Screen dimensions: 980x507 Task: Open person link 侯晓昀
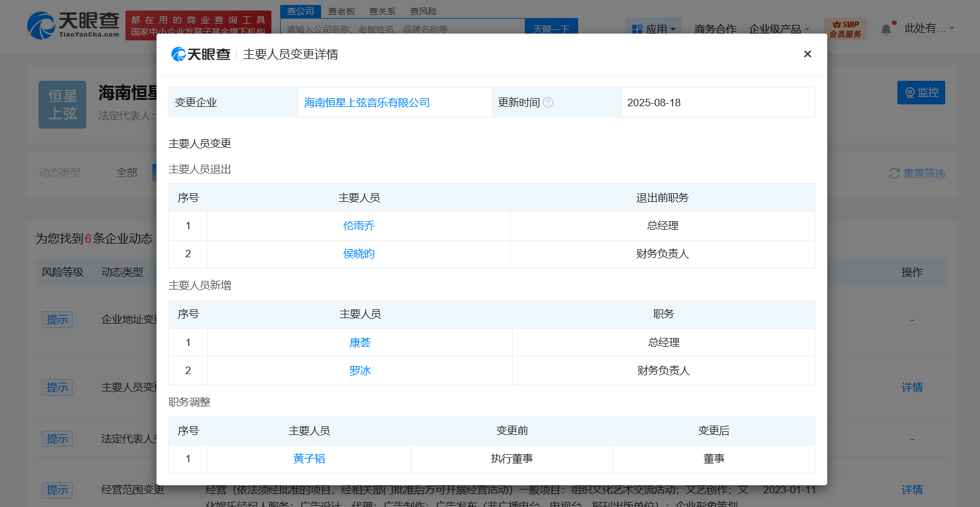pyautogui.click(x=359, y=253)
